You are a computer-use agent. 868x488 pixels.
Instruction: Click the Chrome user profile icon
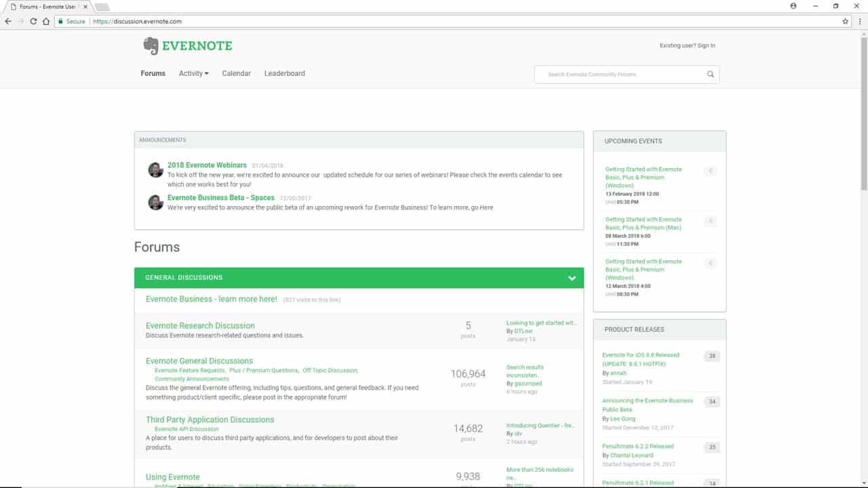point(793,6)
